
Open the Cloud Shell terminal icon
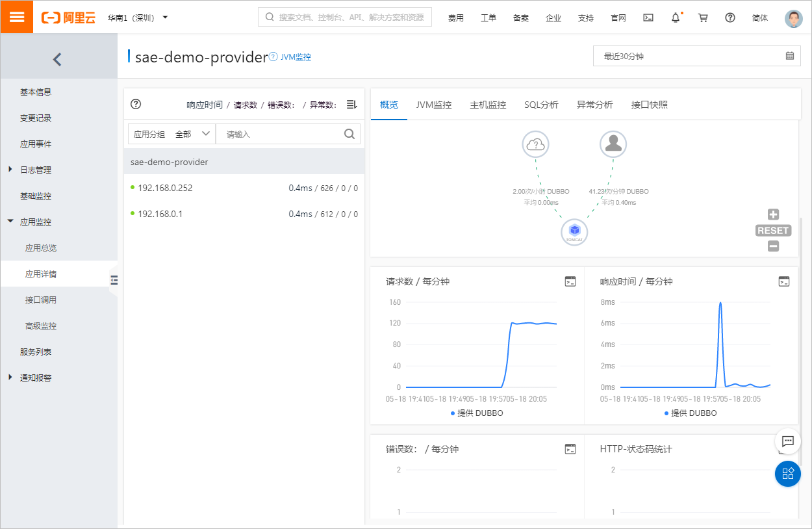point(648,18)
